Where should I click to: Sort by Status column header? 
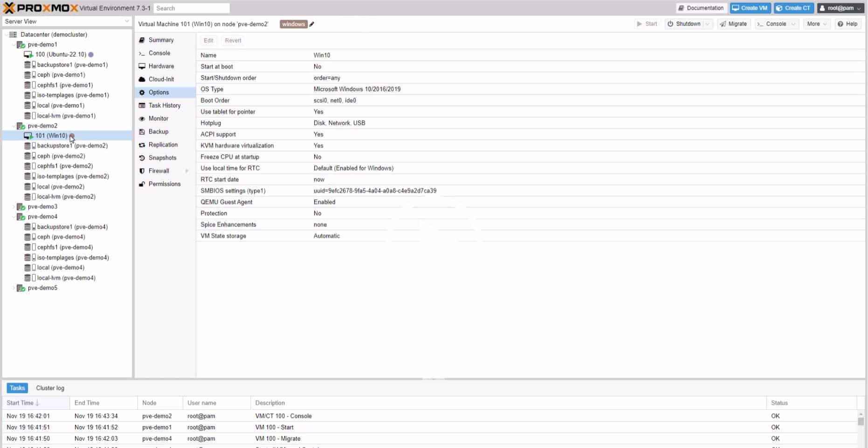(811, 403)
